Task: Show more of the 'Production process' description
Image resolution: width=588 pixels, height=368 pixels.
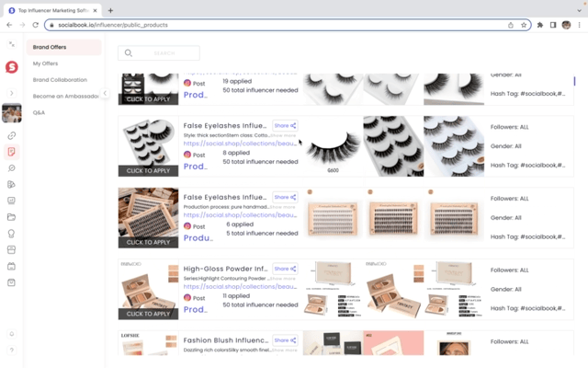Action: [x=282, y=207]
